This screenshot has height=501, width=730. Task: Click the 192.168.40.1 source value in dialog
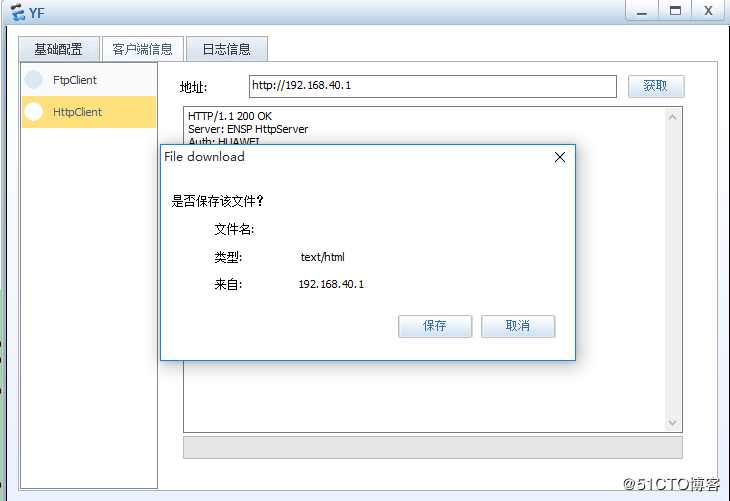pyautogui.click(x=331, y=284)
